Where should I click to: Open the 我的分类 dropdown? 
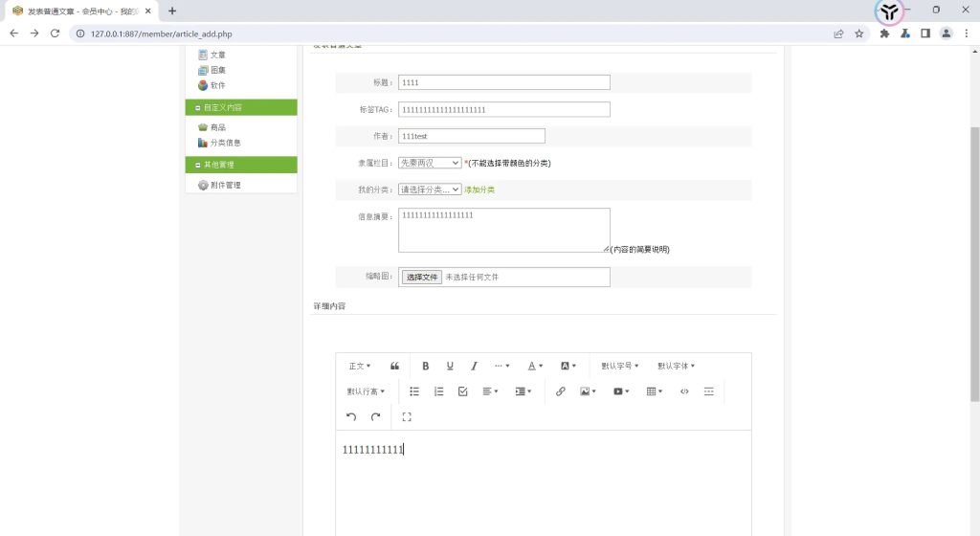(430, 190)
